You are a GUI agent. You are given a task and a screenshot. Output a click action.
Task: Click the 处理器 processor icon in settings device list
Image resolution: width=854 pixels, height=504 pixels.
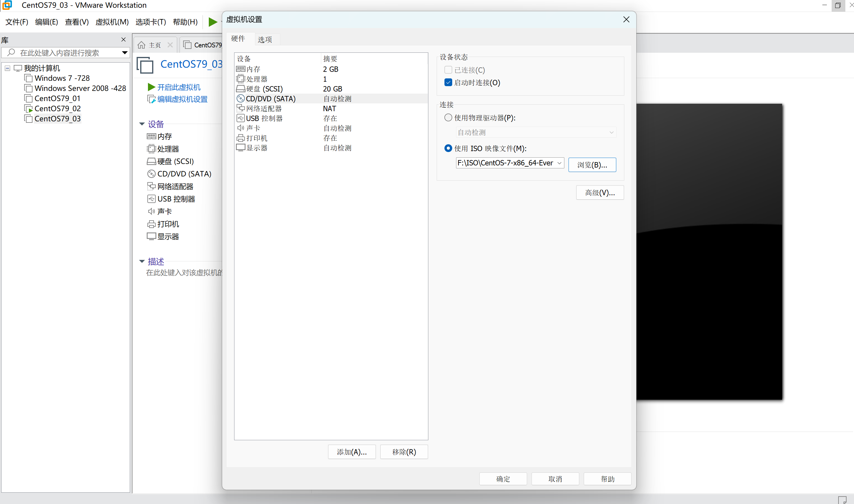point(241,79)
